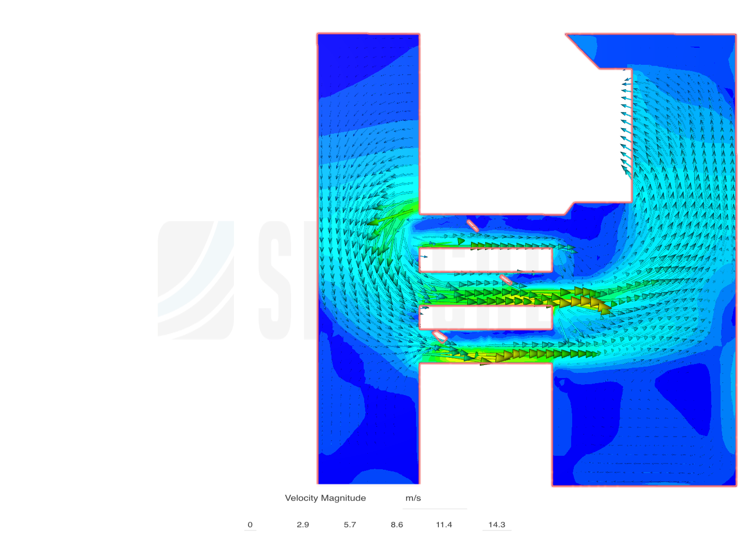The height and width of the screenshot is (560, 747).
Task: Click the 5.7 legend tick label
Action: 350,525
